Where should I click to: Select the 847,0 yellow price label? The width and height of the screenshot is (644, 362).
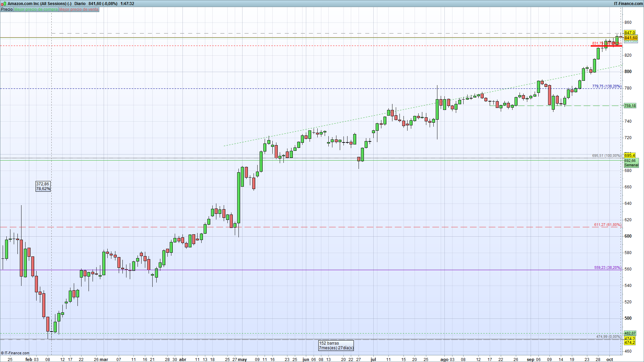[x=630, y=33]
